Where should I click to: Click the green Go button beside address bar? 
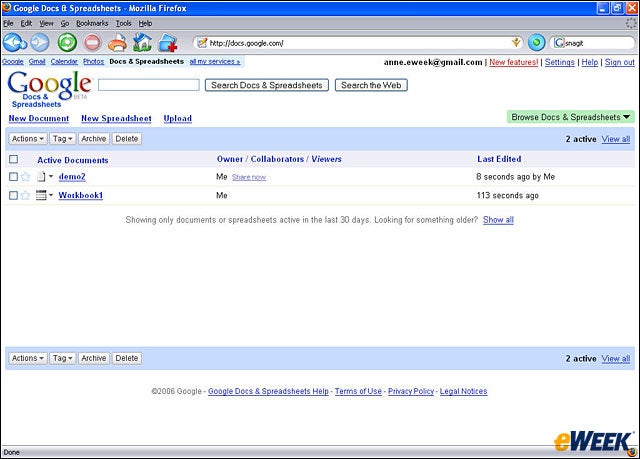(536, 42)
